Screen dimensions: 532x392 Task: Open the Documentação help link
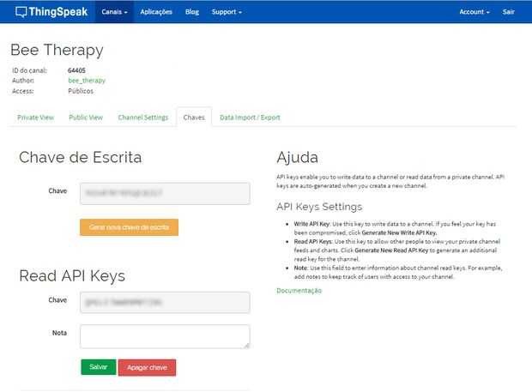pos(299,291)
